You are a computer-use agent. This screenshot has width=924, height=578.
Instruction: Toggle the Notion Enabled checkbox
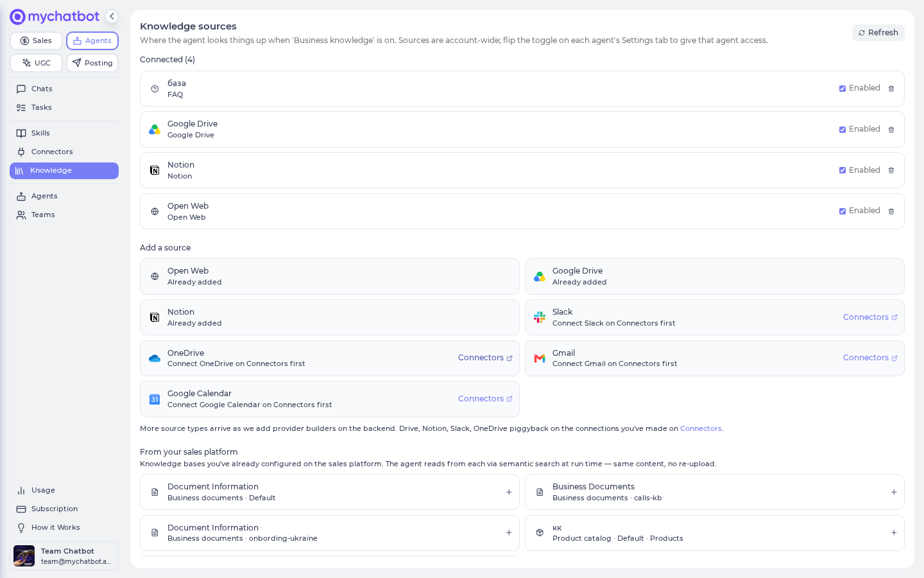843,170
